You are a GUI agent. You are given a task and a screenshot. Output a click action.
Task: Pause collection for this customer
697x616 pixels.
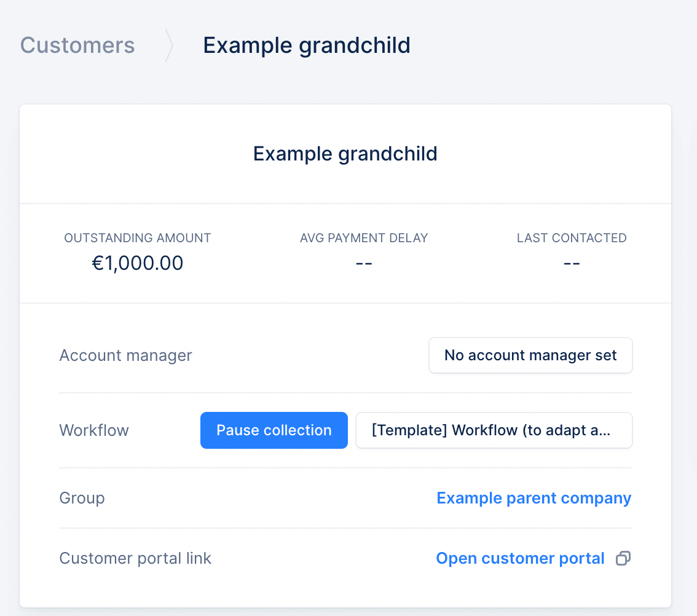(x=274, y=430)
